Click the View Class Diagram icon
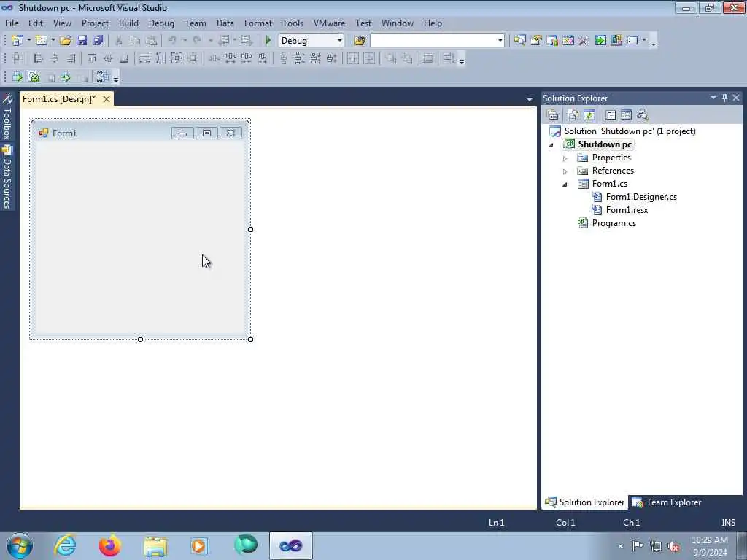The width and height of the screenshot is (747, 560). 642,114
